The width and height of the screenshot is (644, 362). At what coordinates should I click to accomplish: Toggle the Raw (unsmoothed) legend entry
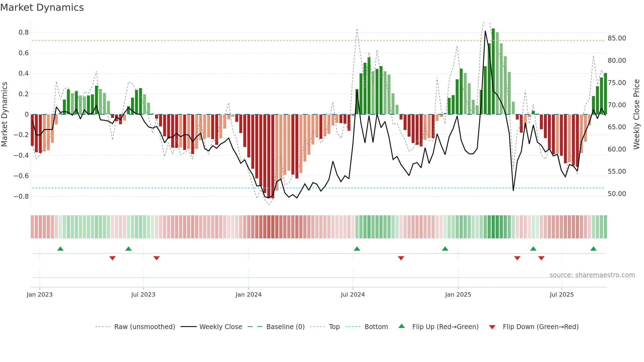(145, 327)
